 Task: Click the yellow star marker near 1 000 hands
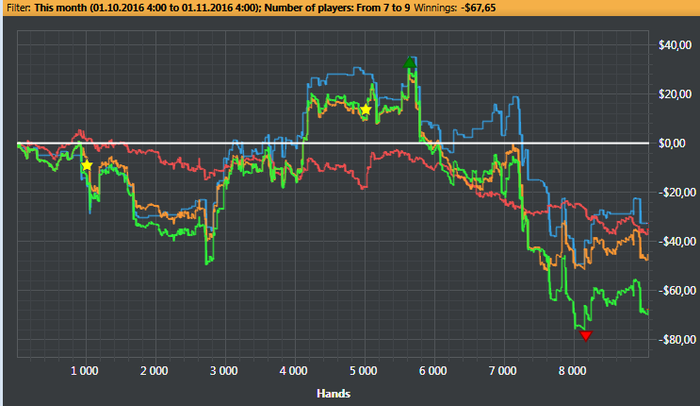tap(87, 165)
